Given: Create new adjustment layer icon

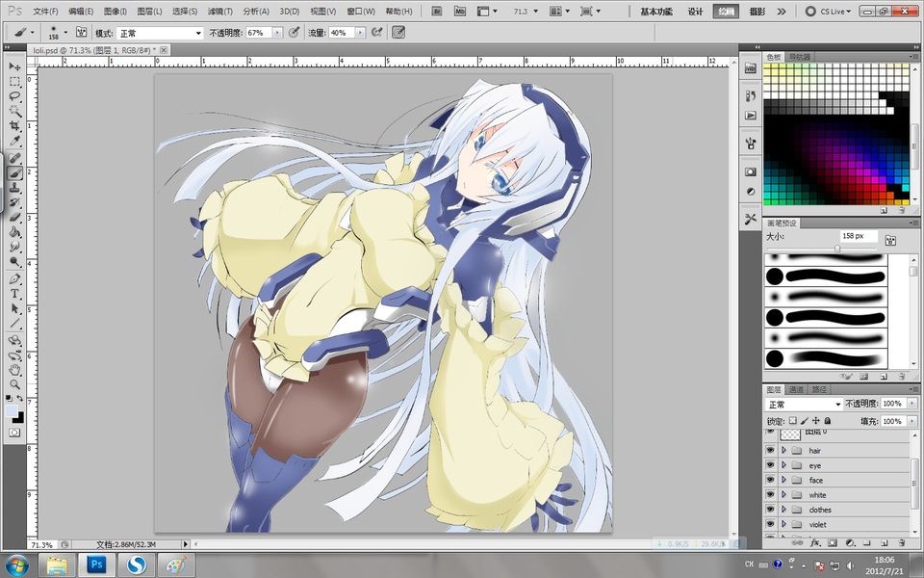Looking at the screenshot, I should 850,542.
